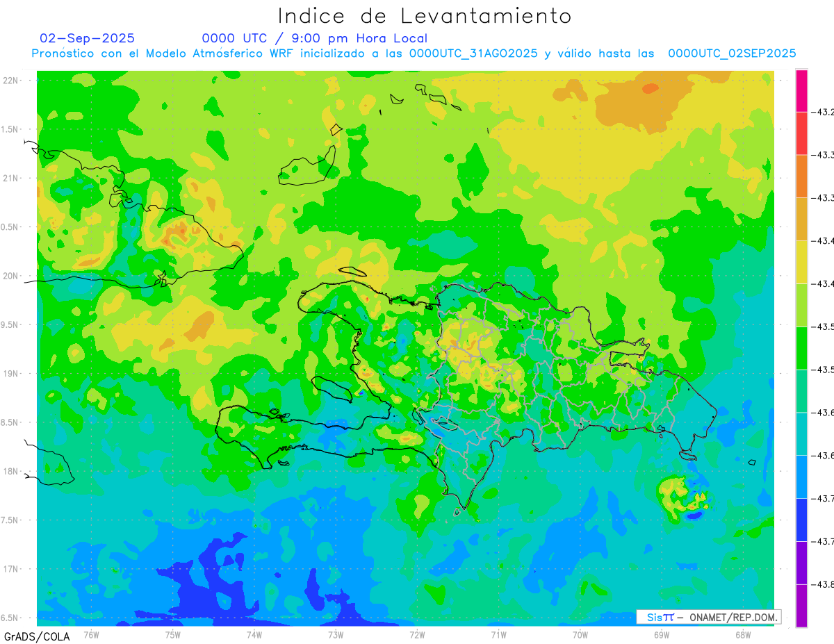Click the 8.5N latitude label
This screenshot has width=834, height=644.
tap(10, 422)
